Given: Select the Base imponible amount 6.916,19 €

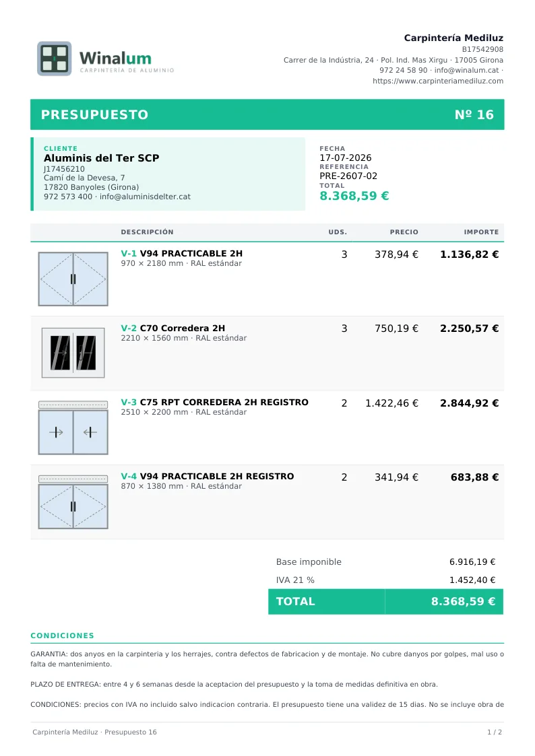Looking at the screenshot, I should [472, 561].
